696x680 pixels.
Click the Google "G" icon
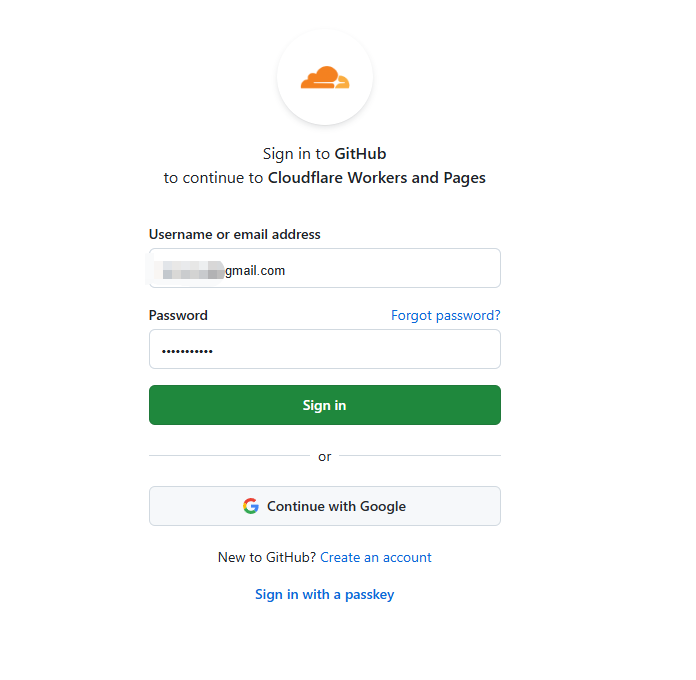(x=251, y=506)
